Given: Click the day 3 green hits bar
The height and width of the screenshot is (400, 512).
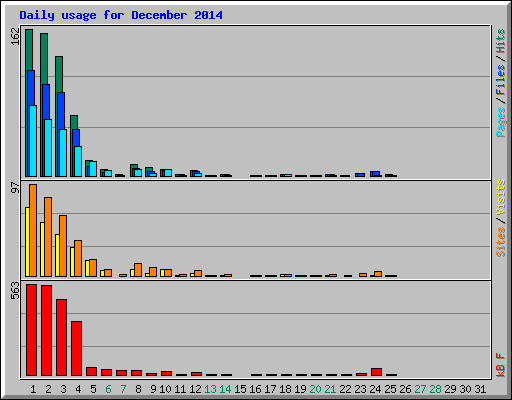Looking at the screenshot, I should [x=59, y=74].
